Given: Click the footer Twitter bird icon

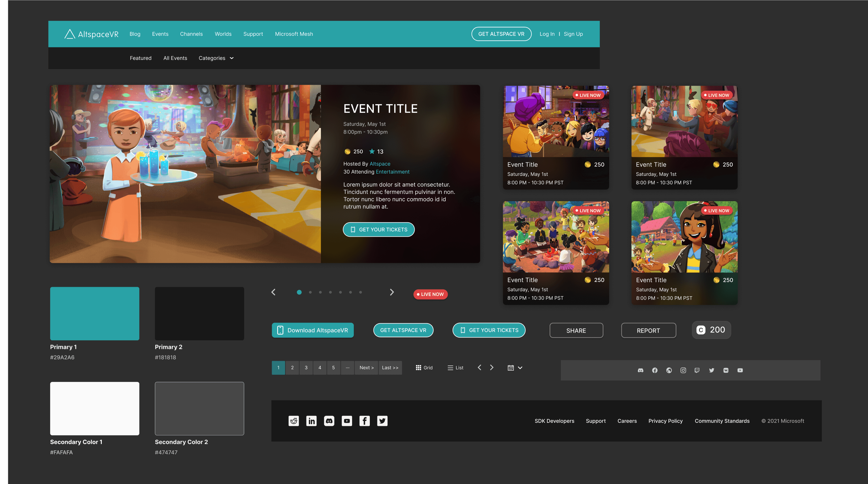Looking at the screenshot, I should (x=382, y=421).
